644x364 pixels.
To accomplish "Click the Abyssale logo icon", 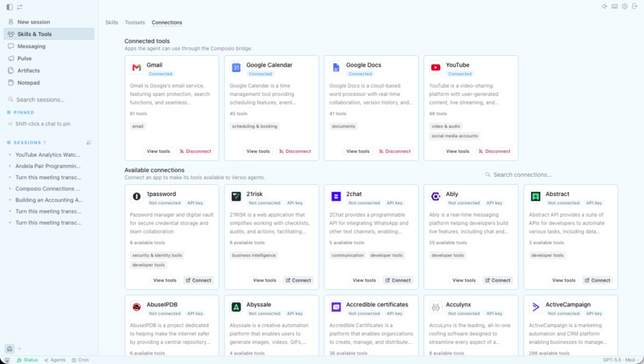I will (x=237, y=307).
